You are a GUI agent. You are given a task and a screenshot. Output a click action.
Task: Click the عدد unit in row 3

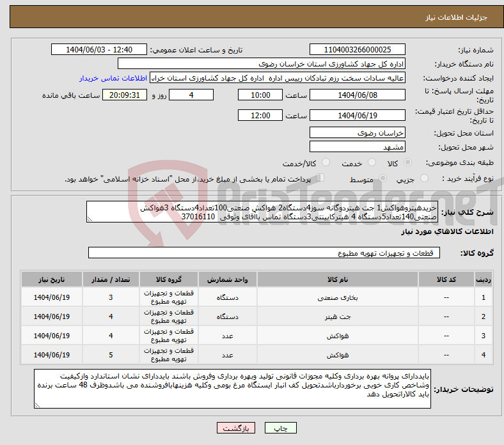coord(227,336)
